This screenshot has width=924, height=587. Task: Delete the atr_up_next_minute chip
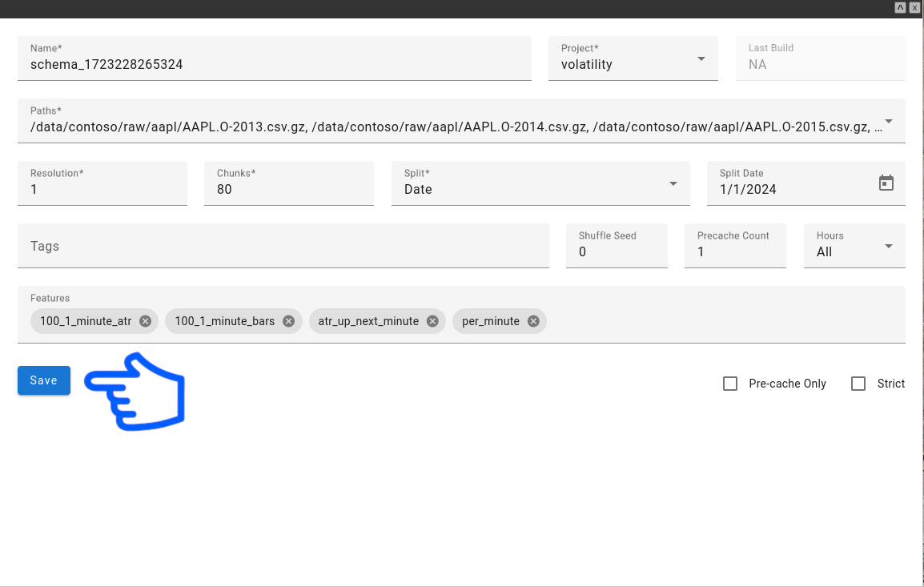tap(432, 321)
